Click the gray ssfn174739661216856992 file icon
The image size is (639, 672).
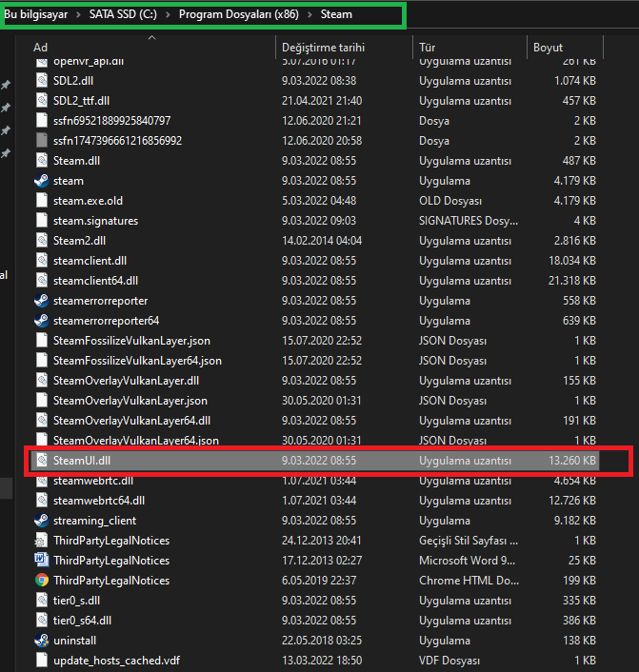pyautogui.click(x=42, y=141)
